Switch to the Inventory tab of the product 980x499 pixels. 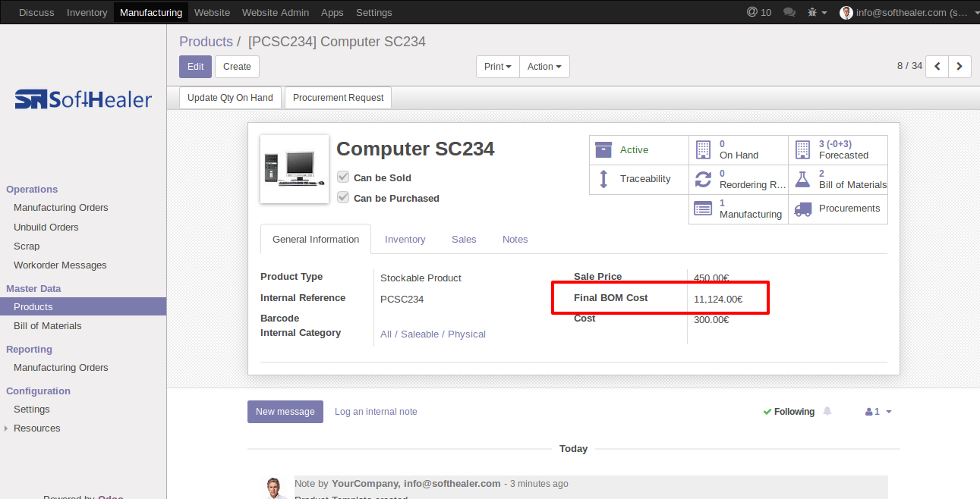(405, 239)
